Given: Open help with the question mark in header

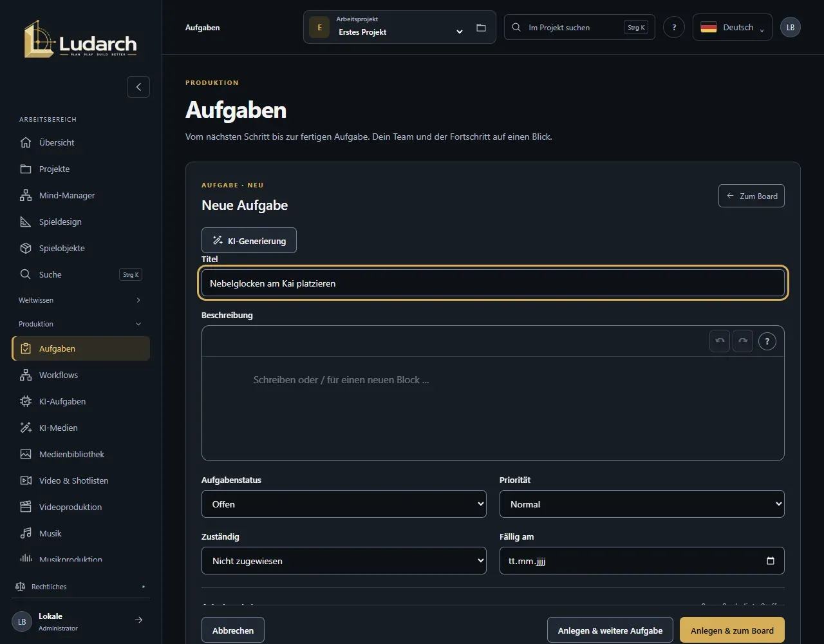Looking at the screenshot, I should [x=674, y=27].
